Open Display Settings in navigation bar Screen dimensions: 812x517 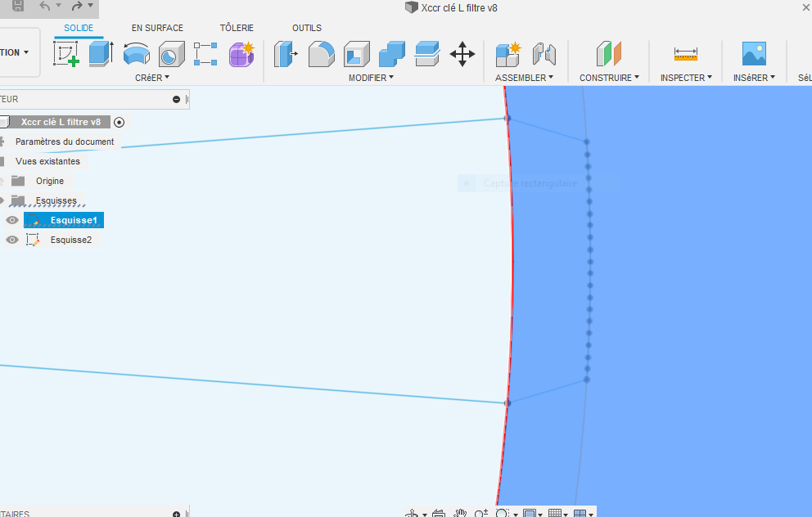click(x=529, y=514)
